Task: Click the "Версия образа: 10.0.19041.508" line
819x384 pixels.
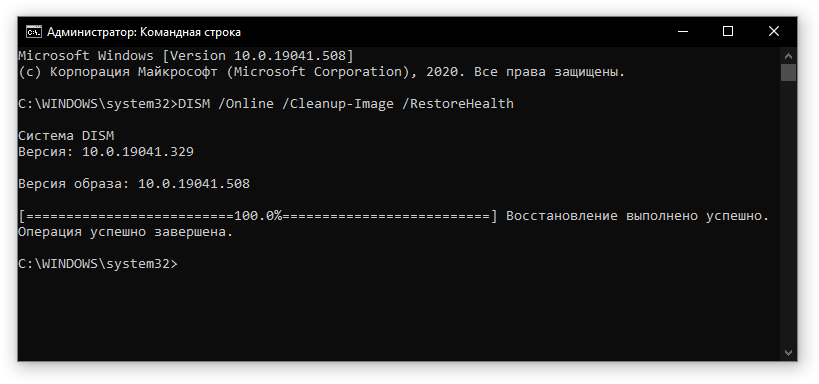Action: (134, 184)
